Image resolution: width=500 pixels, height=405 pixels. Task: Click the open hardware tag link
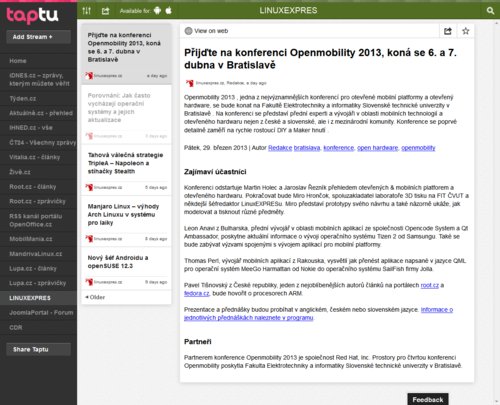coord(378,148)
